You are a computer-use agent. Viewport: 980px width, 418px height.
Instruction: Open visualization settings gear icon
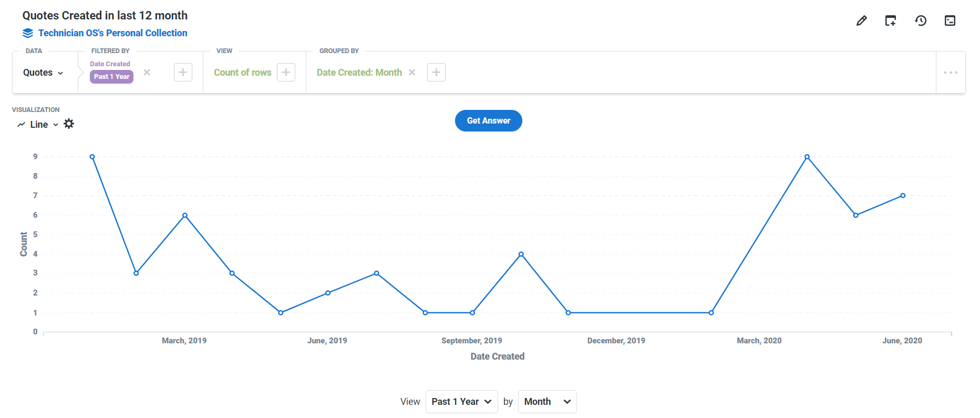(x=69, y=124)
